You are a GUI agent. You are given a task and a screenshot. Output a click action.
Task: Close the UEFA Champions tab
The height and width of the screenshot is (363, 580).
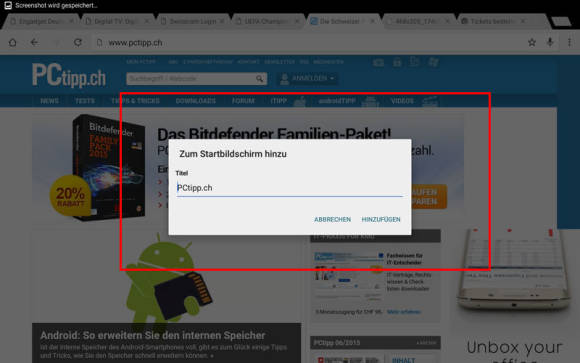click(x=297, y=21)
